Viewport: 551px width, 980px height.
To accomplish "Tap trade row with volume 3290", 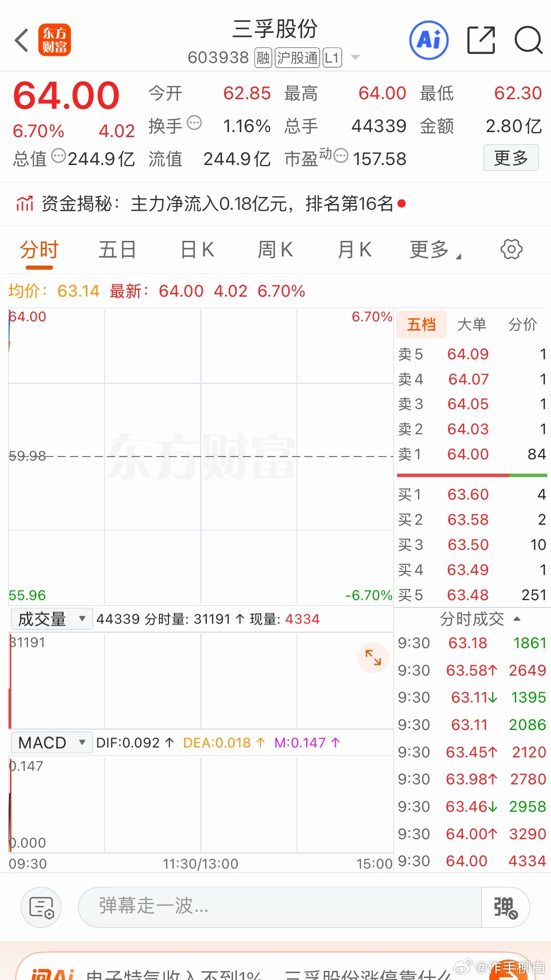I will (x=472, y=834).
